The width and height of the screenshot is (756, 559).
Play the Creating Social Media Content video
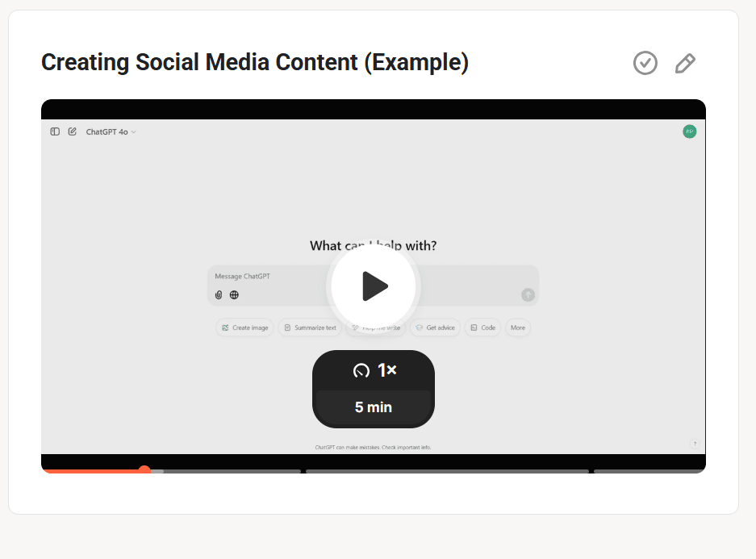point(373,286)
